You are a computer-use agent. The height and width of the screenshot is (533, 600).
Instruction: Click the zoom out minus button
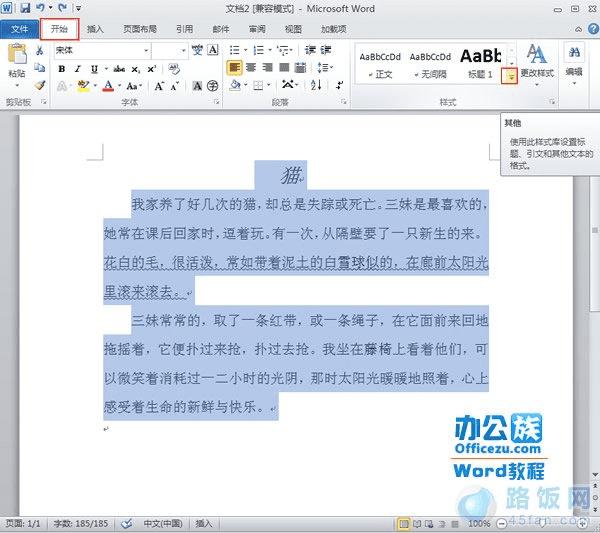pyautogui.click(x=502, y=523)
